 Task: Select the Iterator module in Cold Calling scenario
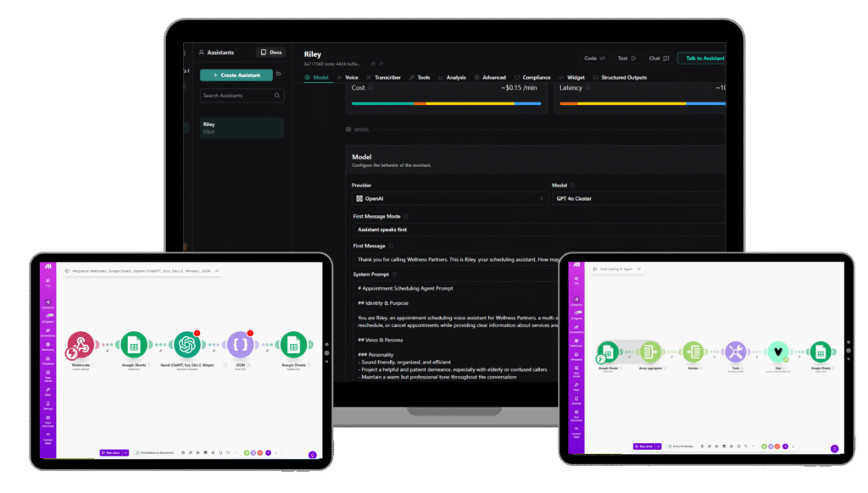click(693, 352)
